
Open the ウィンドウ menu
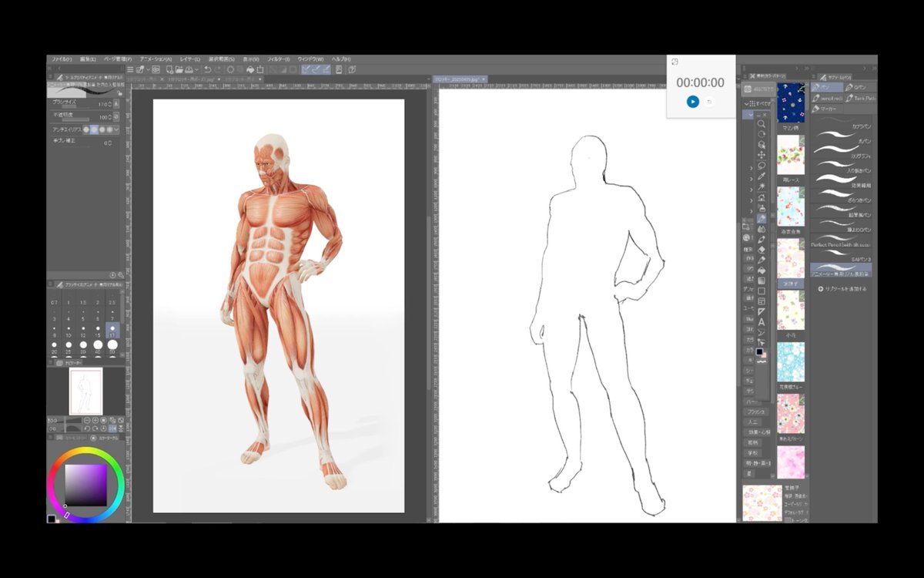coord(310,59)
